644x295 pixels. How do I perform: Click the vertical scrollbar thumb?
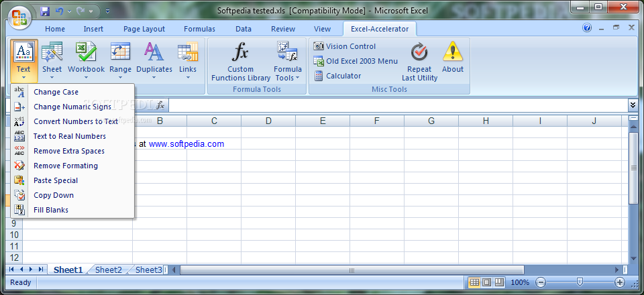(x=633, y=168)
